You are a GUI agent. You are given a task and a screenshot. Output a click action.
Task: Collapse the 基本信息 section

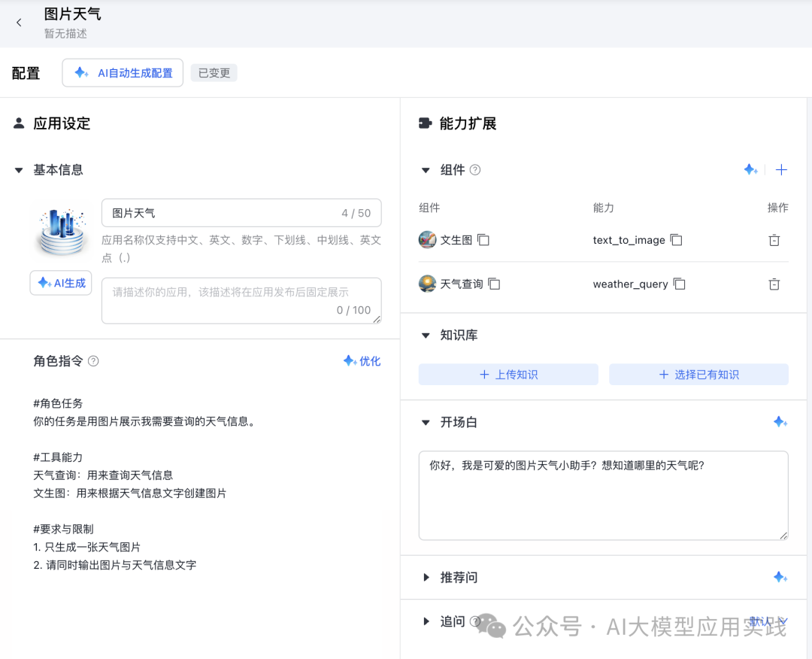point(19,170)
